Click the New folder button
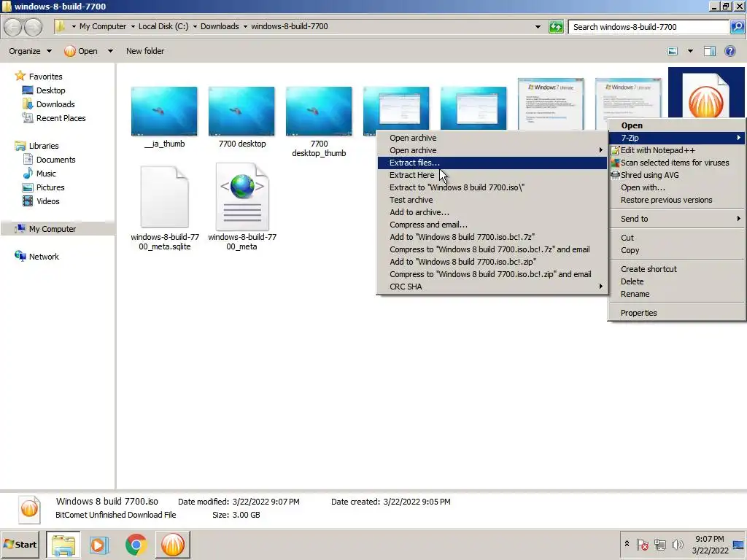 pos(145,51)
